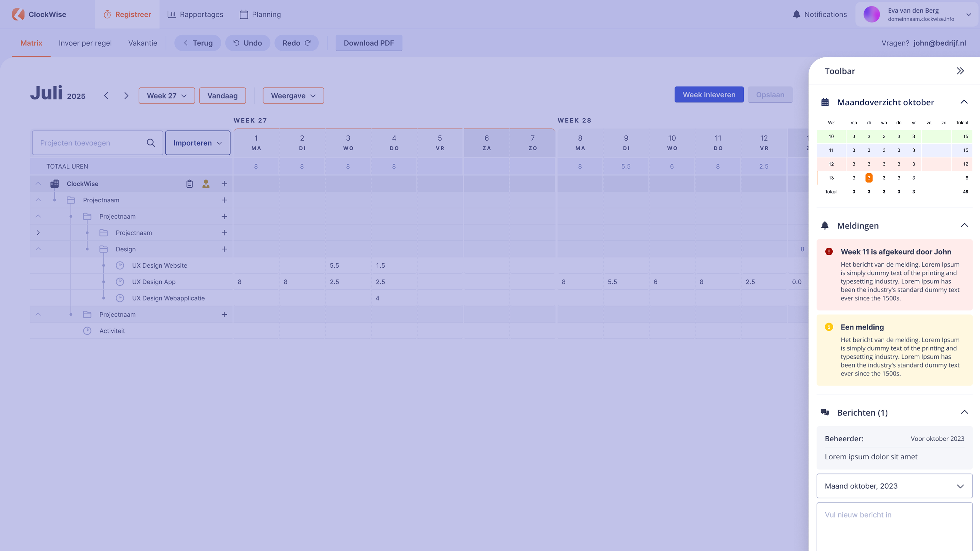Add an activity with the plus on Design row
This screenshot has height=551, width=980.
[224, 249]
